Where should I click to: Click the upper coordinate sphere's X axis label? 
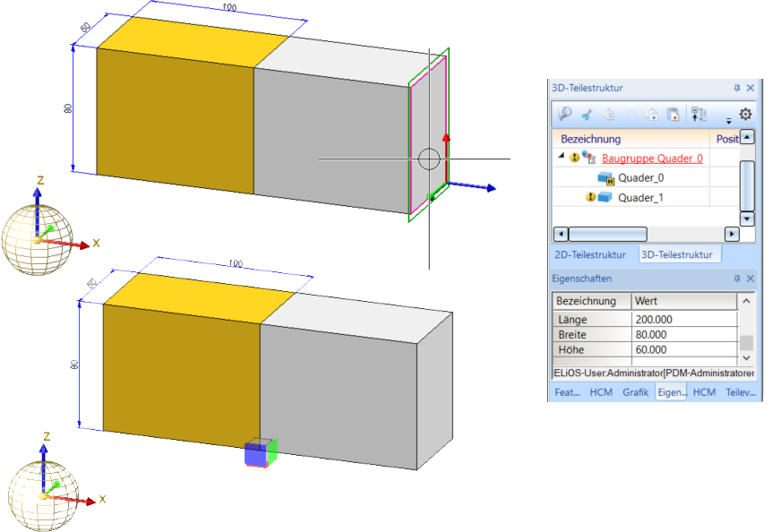click(96, 243)
